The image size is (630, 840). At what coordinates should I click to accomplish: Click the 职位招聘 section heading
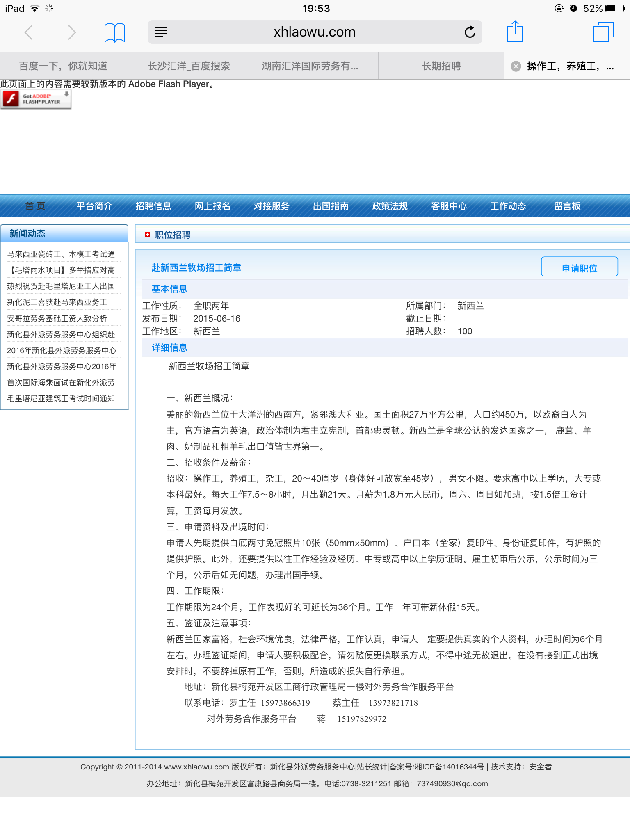[x=172, y=235]
